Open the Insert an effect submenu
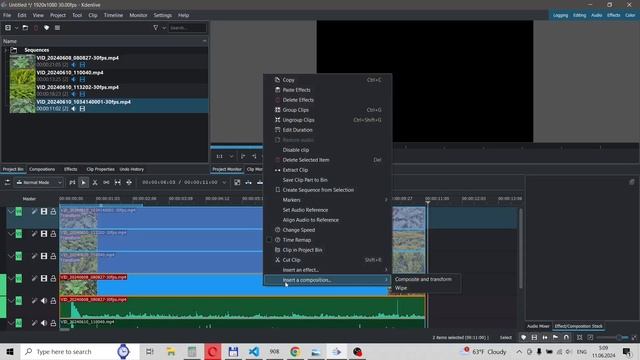Image resolution: width=640 pixels, height=360 pixels. pyautogui.click(x=327, y=270)
